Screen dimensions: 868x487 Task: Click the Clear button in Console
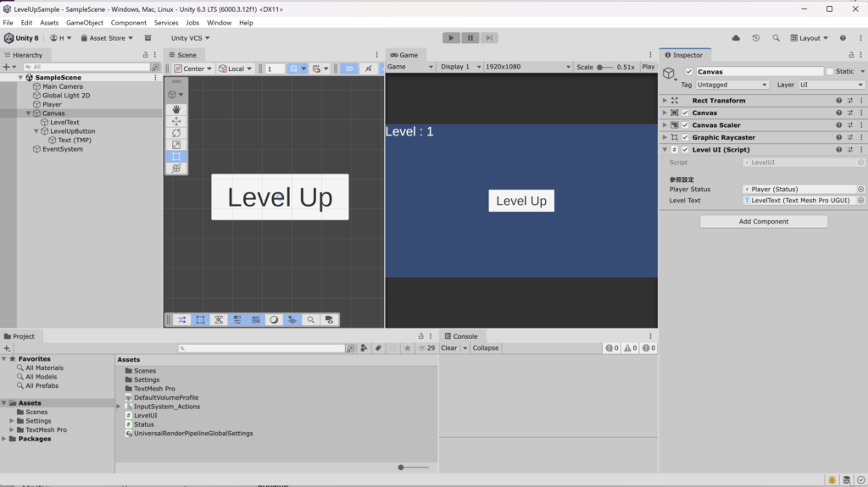pyautogui.click(x=448, y=348)
